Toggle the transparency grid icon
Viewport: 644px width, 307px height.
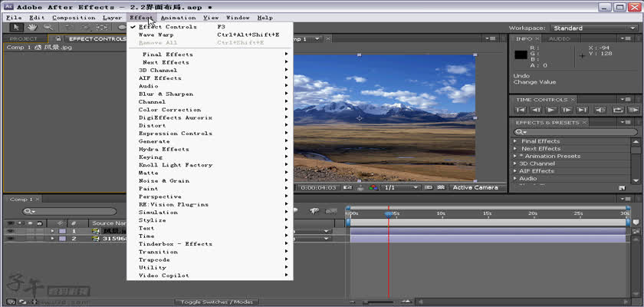pos(441,187)
